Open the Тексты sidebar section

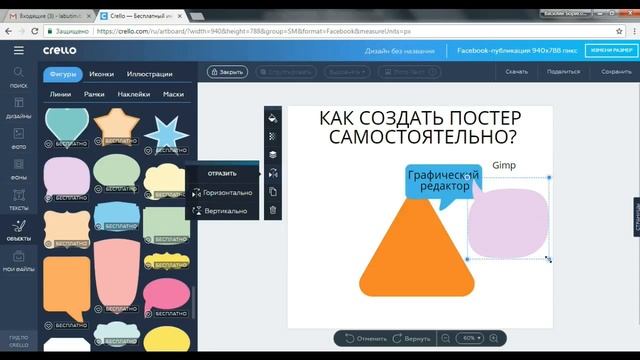(19, 200)
